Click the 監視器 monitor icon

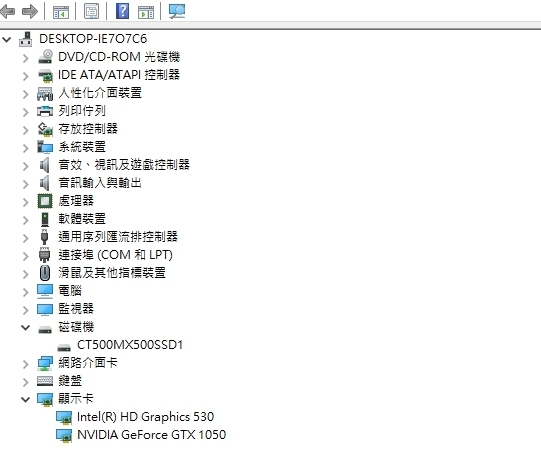tap(45, 309)
